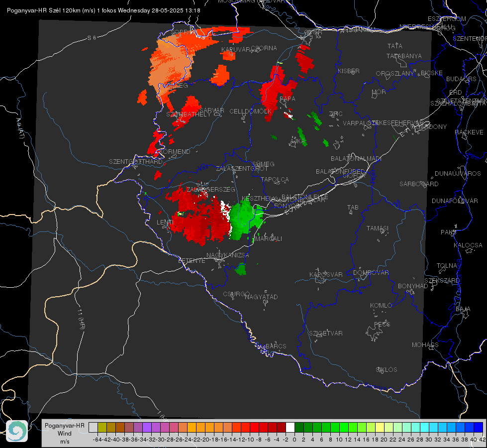Select the TATABANYA city label

point(404,56)
